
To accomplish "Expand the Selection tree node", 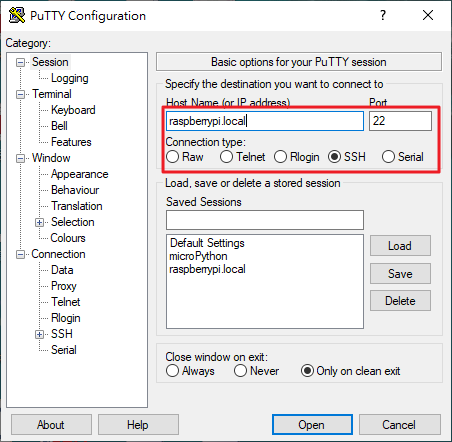I will tap(39, 222).
